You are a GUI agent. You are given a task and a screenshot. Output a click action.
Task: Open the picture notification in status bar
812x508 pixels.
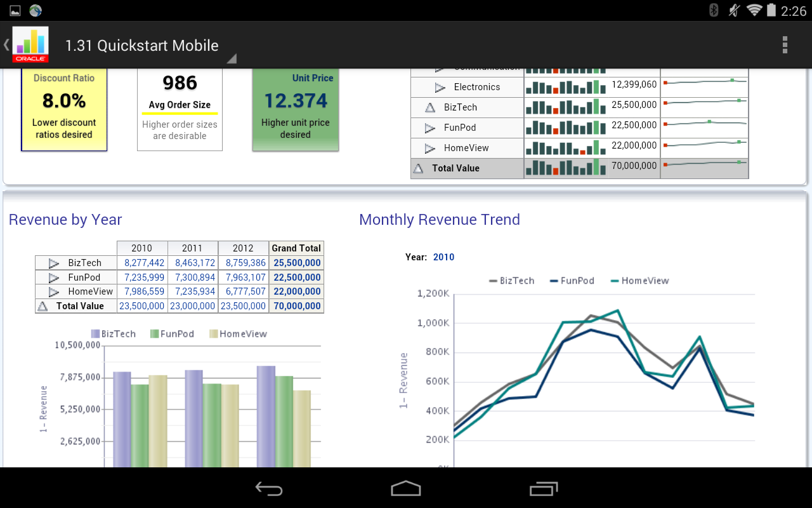click(15, 10)
